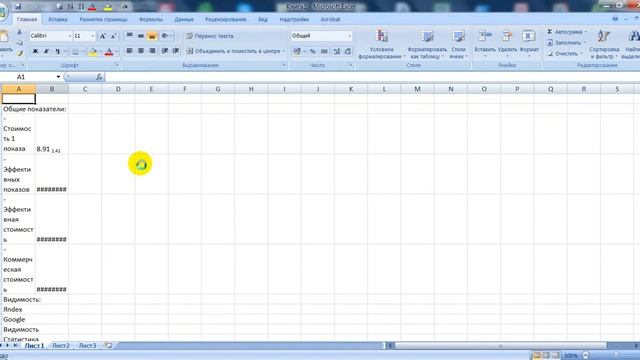Open the Общий number format dropdown
640x360 pixels.
(x=349, y=36)
